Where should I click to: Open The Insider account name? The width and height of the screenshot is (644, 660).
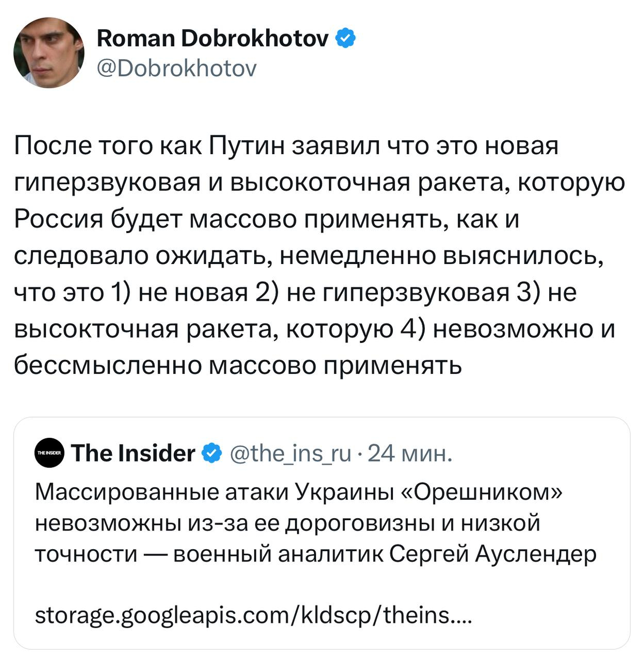[x=133, y=453]
